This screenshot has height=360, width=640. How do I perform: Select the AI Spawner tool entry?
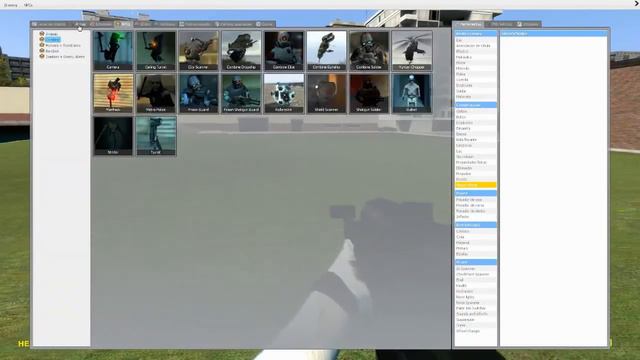tap(476, 269)
